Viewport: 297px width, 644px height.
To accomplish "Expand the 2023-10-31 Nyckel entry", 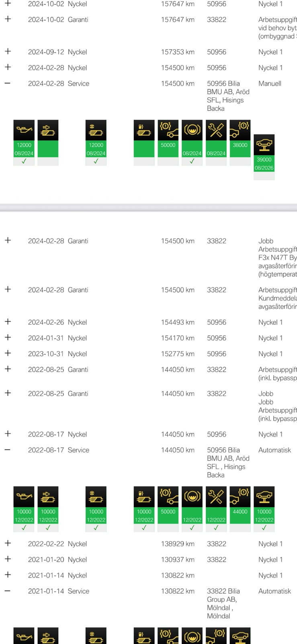I will point(8,353).
